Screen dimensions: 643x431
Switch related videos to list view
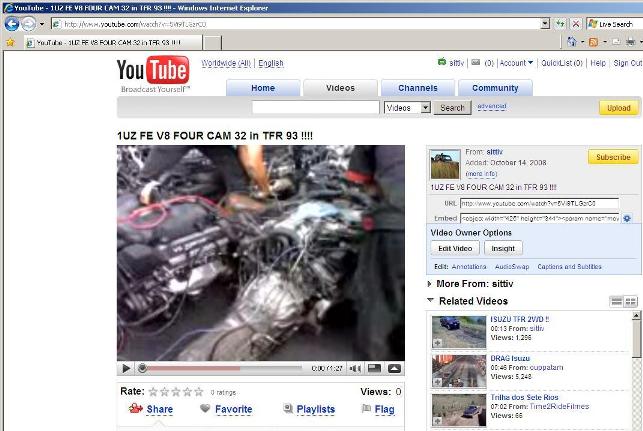[617, 301]
